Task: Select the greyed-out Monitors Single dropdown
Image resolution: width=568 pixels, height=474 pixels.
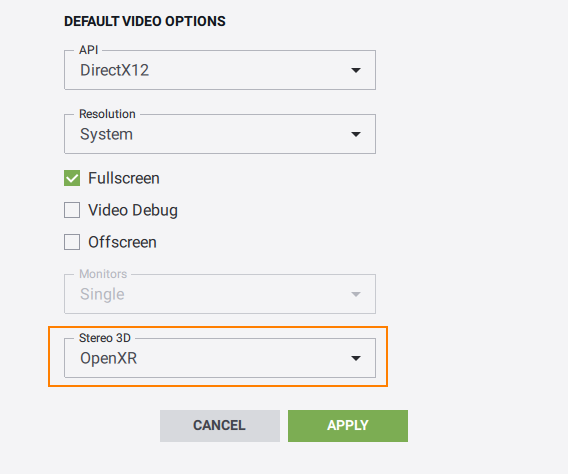Action: click(x=220, y=294)
